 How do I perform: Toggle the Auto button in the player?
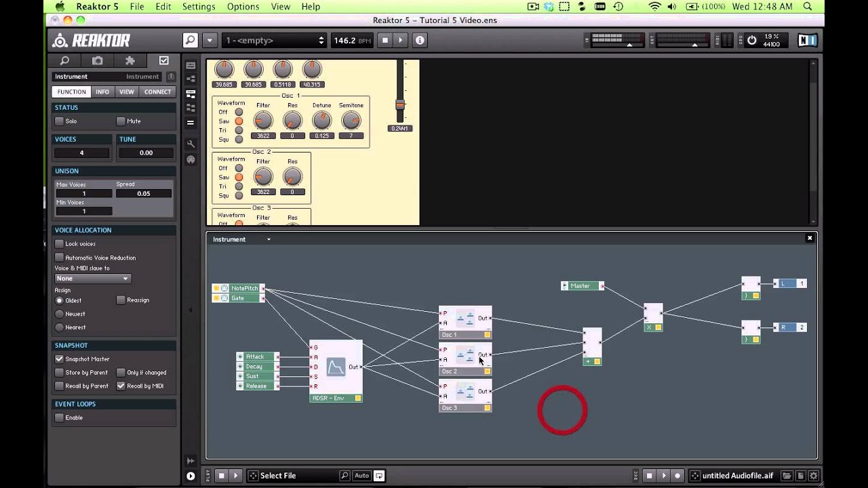tap(361, 475)
